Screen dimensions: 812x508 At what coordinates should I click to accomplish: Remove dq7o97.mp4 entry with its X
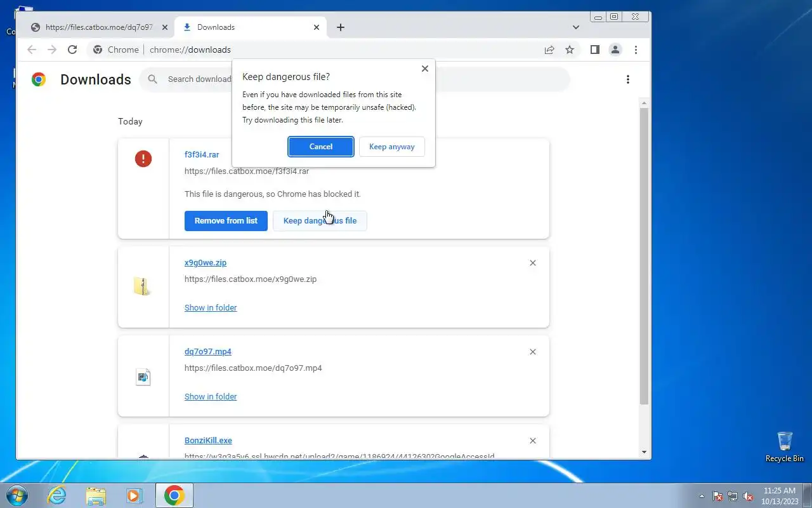tap(533, 352)
